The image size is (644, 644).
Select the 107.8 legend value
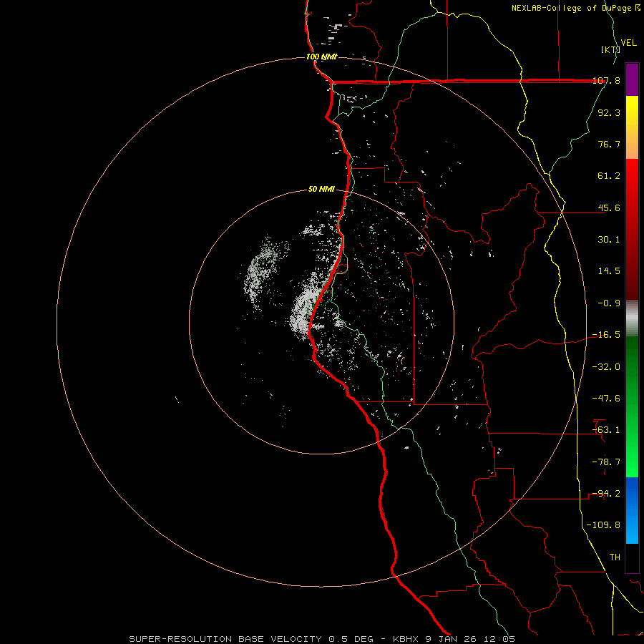click(x=606, y=80)
